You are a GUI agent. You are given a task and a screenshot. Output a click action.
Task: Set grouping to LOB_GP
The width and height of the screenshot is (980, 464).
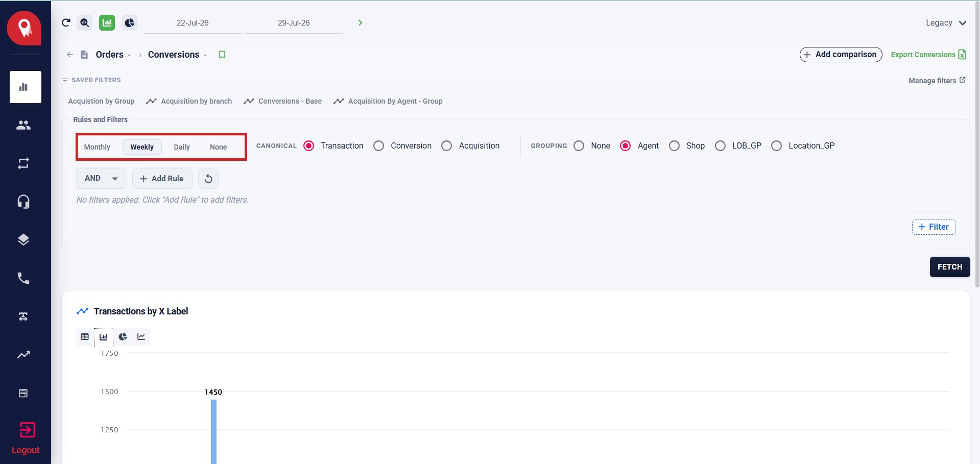720,146
